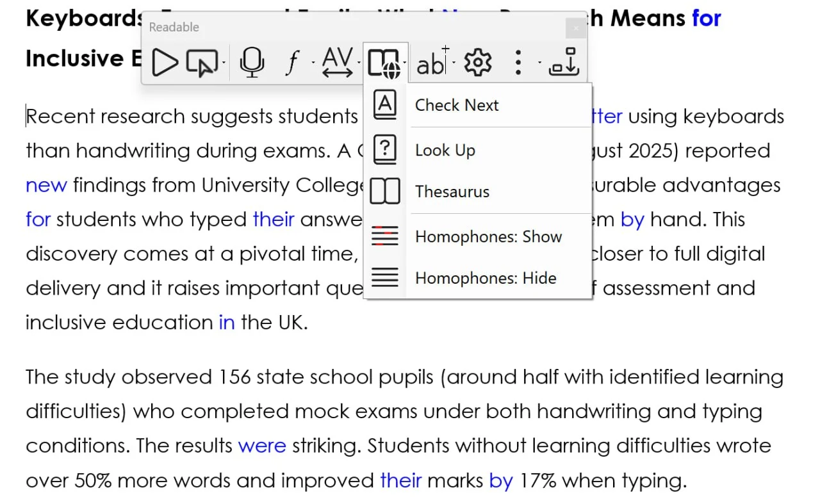Click the dock toolbar icon at right end
Viewport: 820px width, 504px height.
[564, 63]
